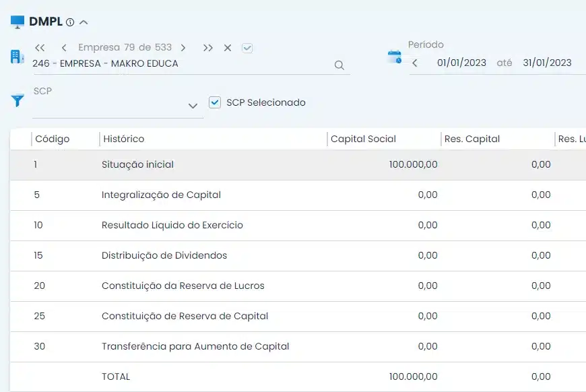Select the Situação inicial row

click(298, 165)
